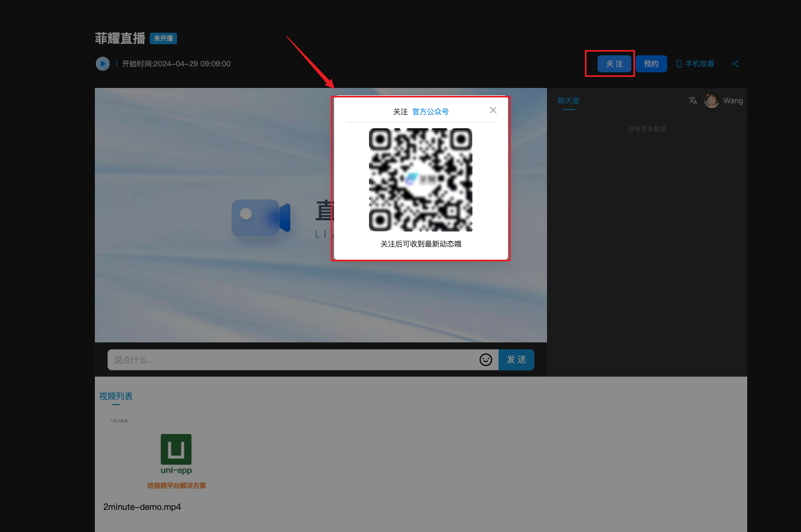This screenshot has height=532, width=801.
Task: Open the emoji picker in chat input
Action: (x=485, y=360)
